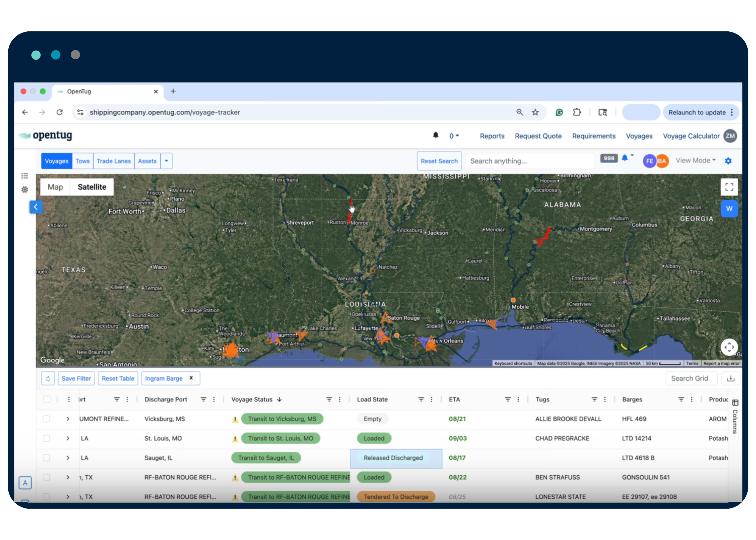756x540 pixels.
Task: Click the list icon in left sidebar
Action: [25, 176]
